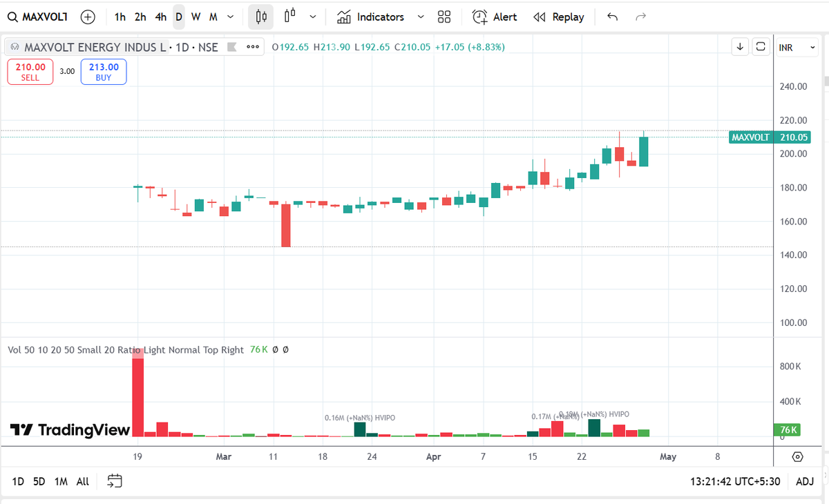Viewport: 829px width, 504px height.
Task: Click price change +17.05 (+8.83%)
Action: (x=469, y=48)
